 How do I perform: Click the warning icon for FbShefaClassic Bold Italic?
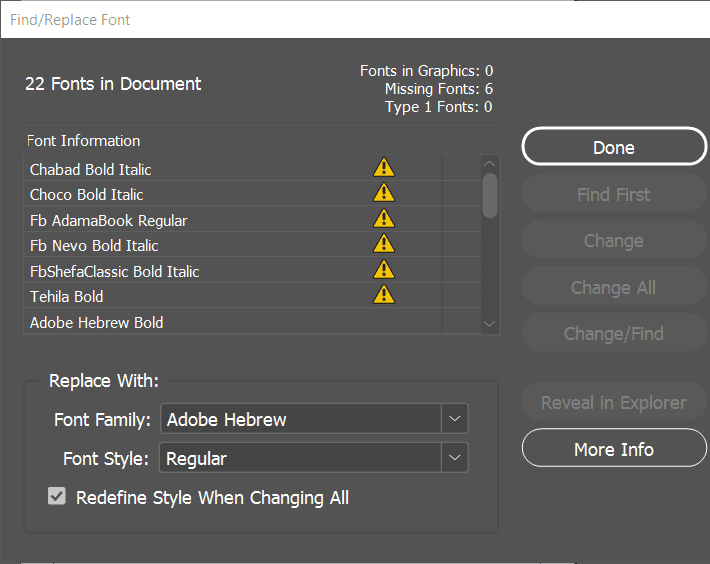384,270
